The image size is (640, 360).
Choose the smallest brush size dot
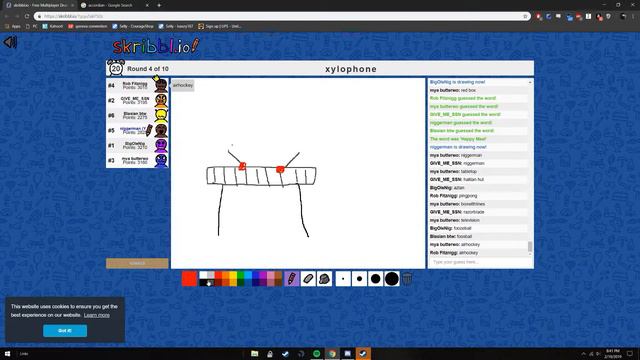pos(343,279)
